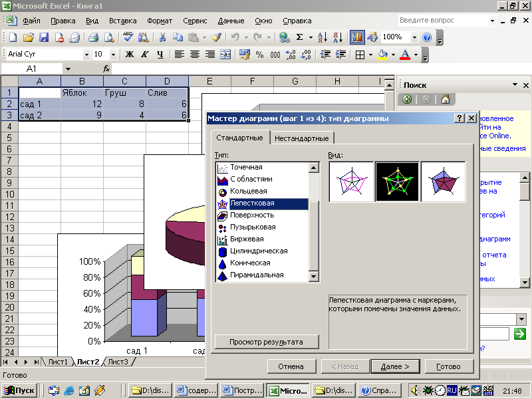This screenshot has height=399, width=532.
Task: Align cell text to the left
Action: point(179,55)
